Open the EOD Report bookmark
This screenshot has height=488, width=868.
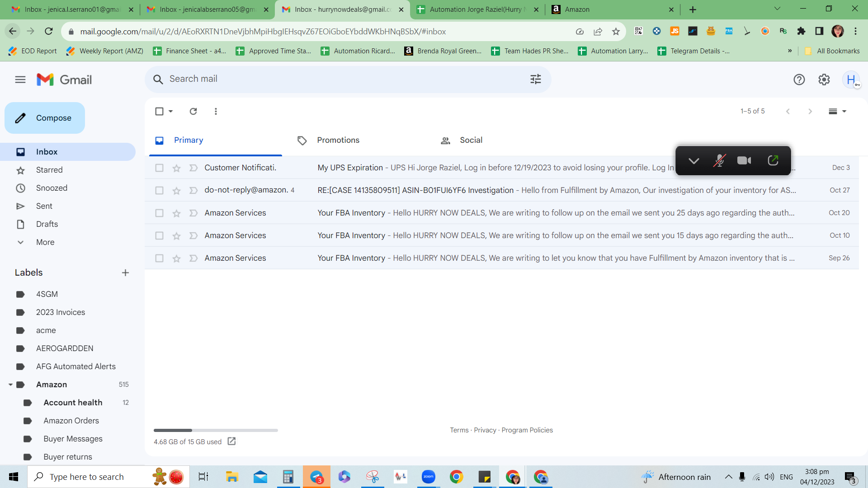[33, 51]
